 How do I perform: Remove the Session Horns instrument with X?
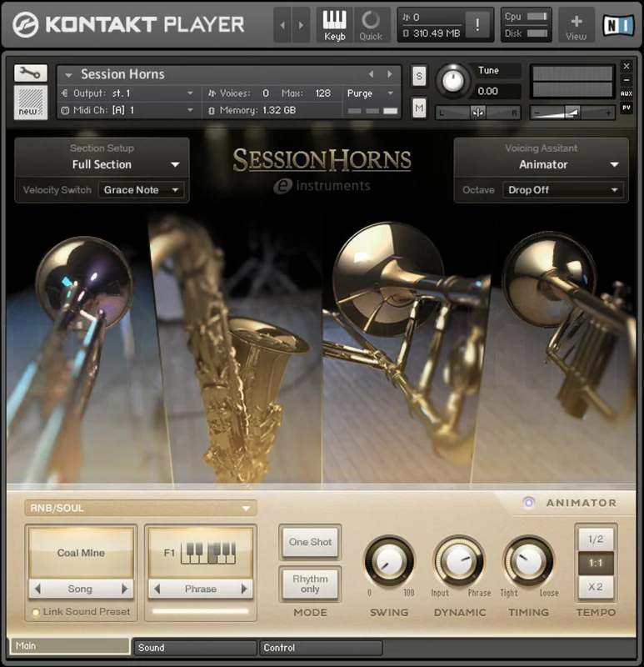(627, 67)
